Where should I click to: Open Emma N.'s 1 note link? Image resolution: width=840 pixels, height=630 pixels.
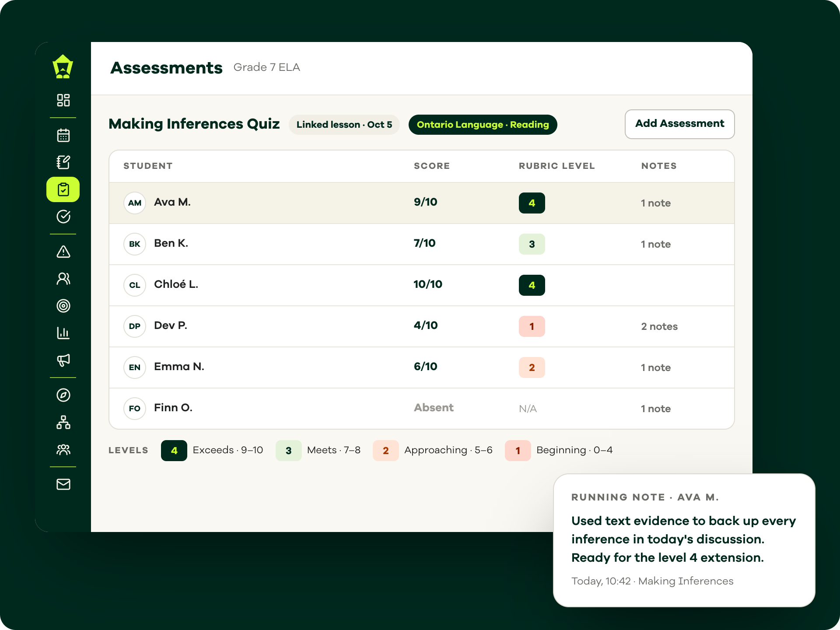click(x=655, y=367)
